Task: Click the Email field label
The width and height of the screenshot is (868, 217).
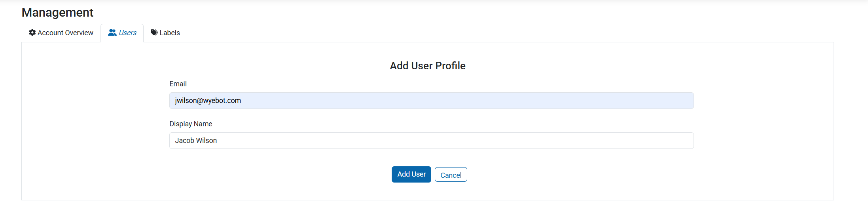Action: (178, 84)
